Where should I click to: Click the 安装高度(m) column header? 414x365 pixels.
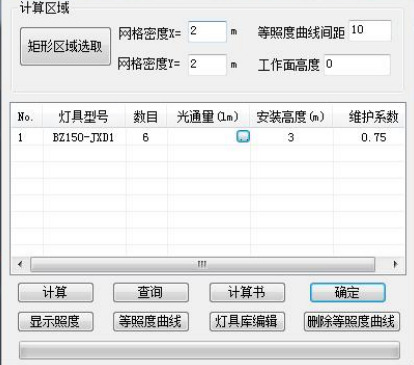click(x=291, y=117)
